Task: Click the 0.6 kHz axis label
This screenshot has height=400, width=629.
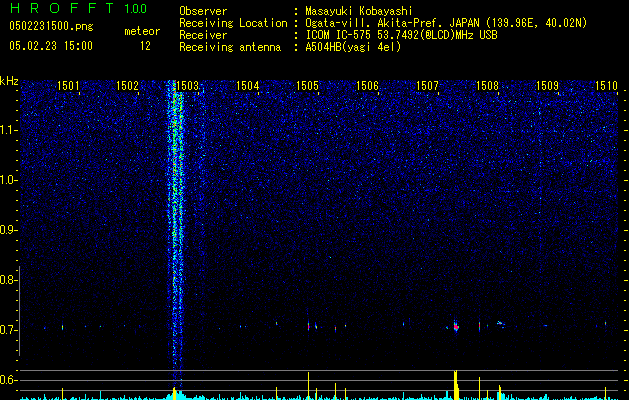Action: (9, 380)
